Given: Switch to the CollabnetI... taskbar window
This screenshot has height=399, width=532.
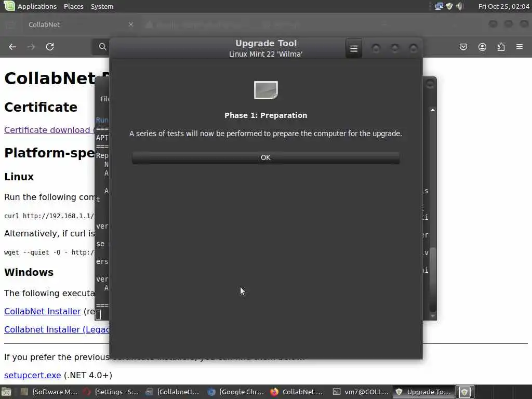Looking at the screenshot, I should (x=172, y=392).
